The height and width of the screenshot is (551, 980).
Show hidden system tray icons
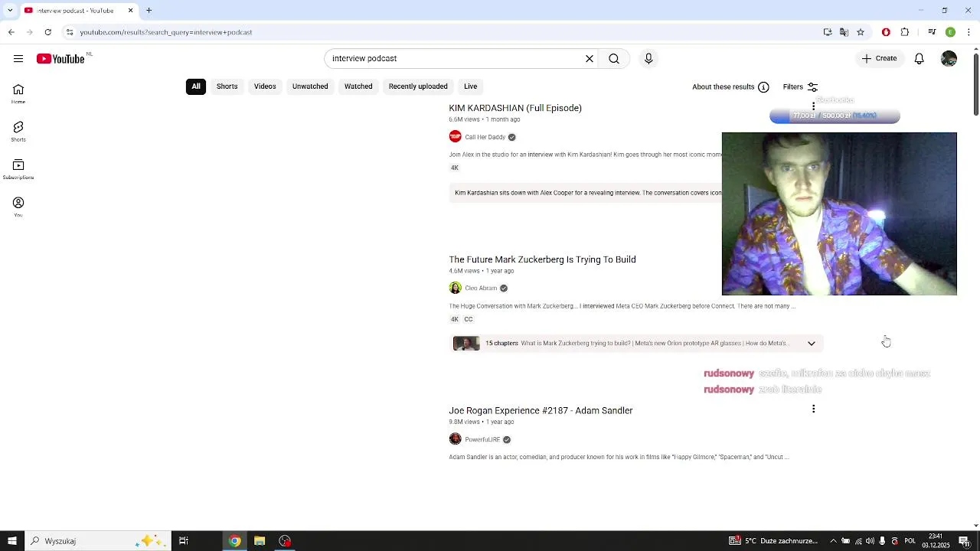point(833,541)
